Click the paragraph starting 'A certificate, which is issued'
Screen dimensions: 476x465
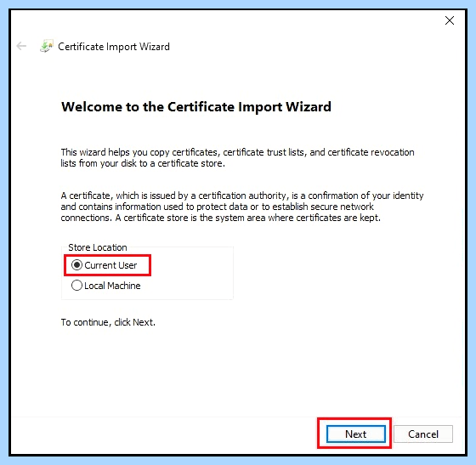point(242,207)
